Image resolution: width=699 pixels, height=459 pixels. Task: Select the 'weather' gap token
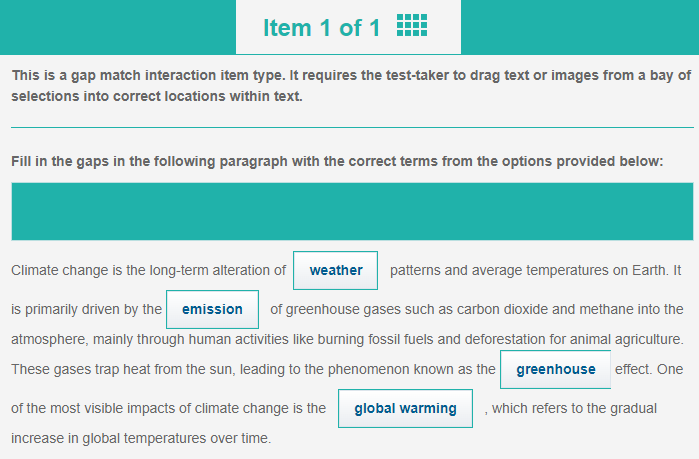point(335,270)
